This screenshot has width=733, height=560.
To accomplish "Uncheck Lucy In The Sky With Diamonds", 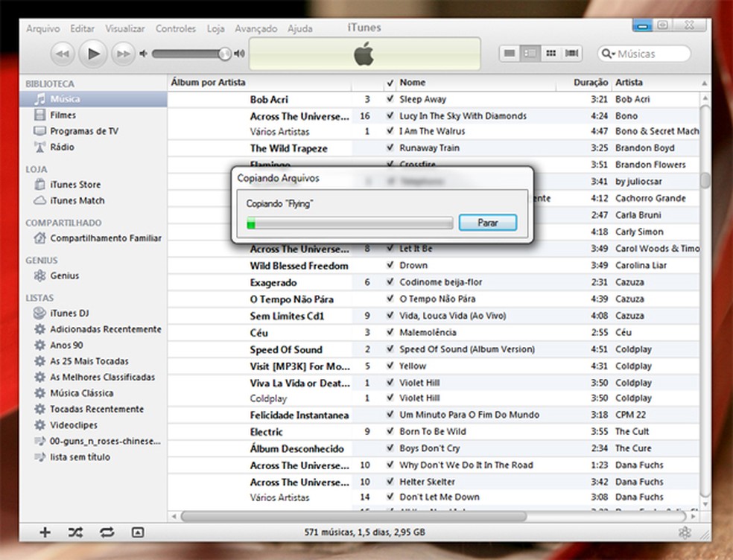I will pyautogui.click(x=390, y=115).
